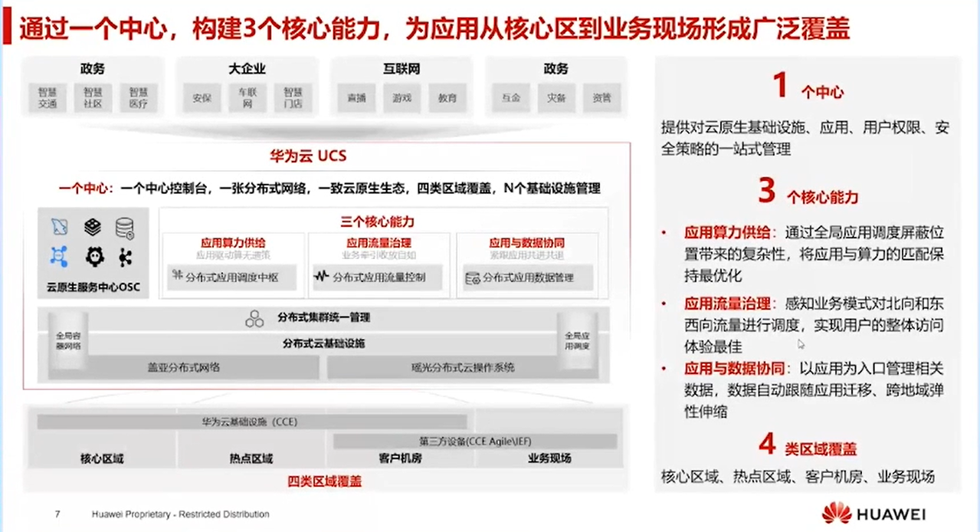Click the red 应用流量治理 heading in the diagram box
Screen dimensions: 980x532
click(x=379, y=243)
